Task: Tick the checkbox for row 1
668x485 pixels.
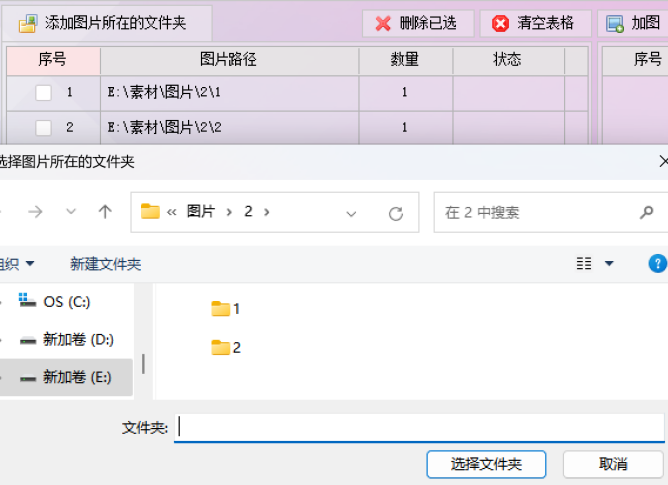Action: pyautogui.click(x=43, y=92)
